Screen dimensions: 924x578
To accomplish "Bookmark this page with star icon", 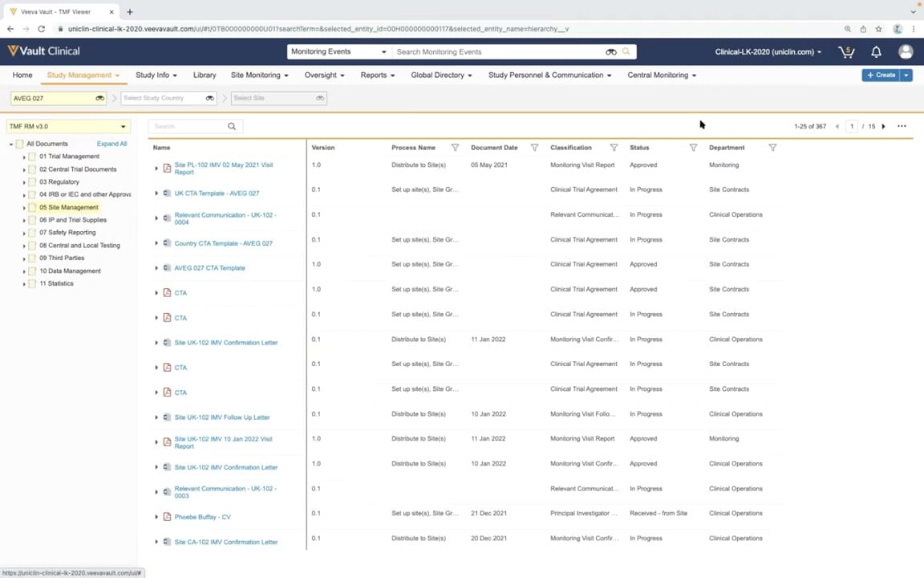I will pos(878,28).
